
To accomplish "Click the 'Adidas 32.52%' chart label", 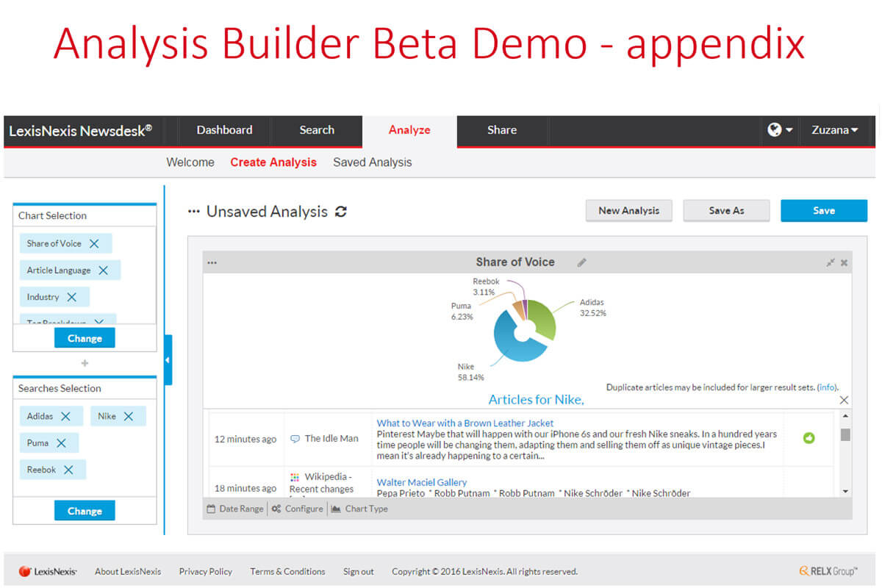I will click(x=592, y=307).
